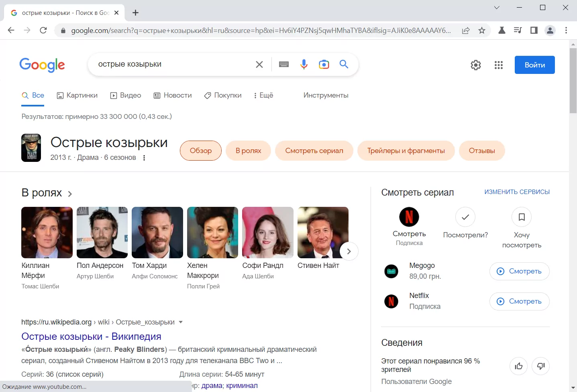Screen dimensions: 577x392
Task: Open the media control playlist icon
Action: (518, 30)
